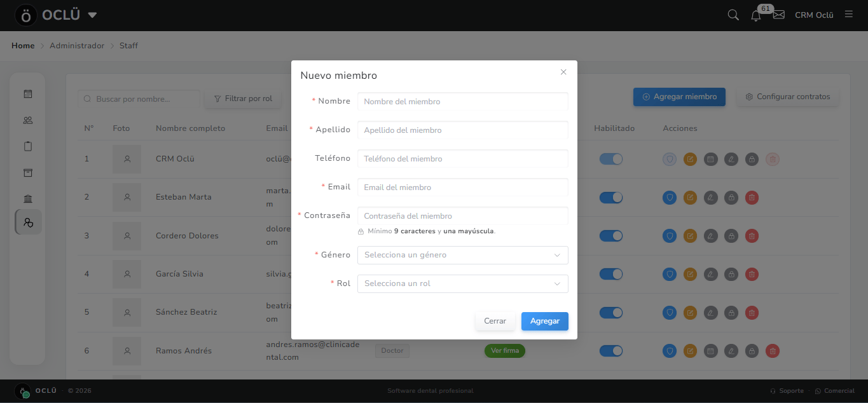
Task: Click the calendar action icon for Ramos Andrés
Action: tap(711, 351)
